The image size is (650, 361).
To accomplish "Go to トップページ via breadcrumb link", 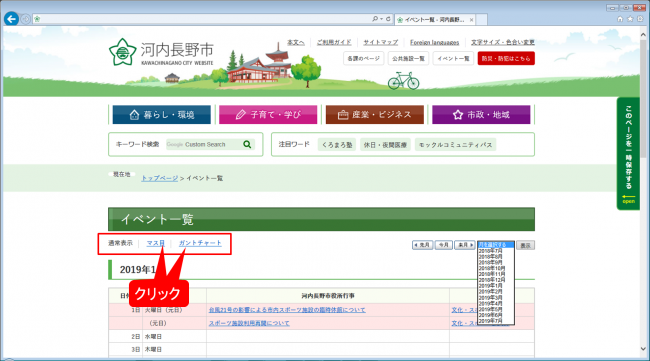I will [x=160, y=178].
